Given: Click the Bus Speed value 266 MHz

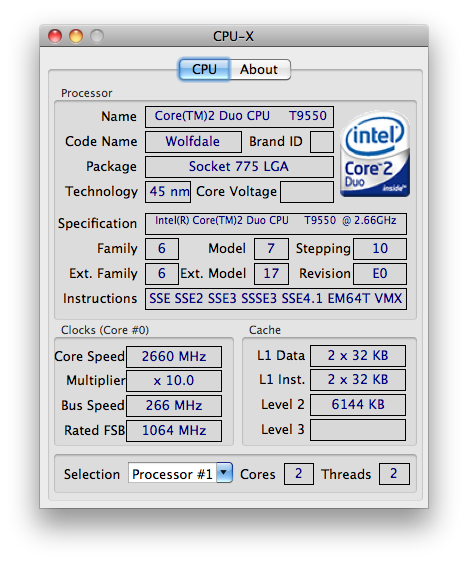Looking at the screenshot, I should (174, 406).
